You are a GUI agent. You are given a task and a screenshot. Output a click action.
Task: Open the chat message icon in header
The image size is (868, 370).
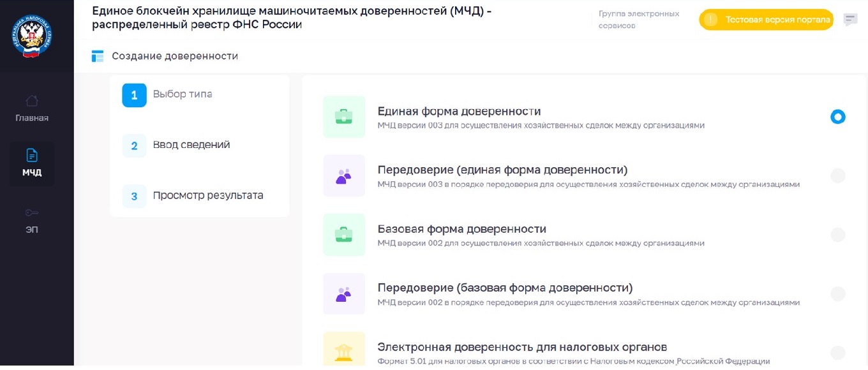[850, 20]
